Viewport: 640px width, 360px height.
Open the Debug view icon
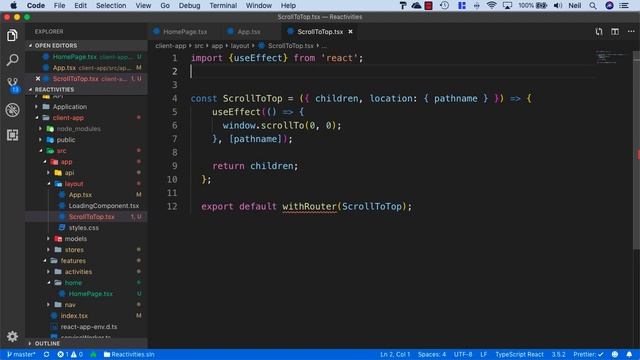click(x=12, y=110)
